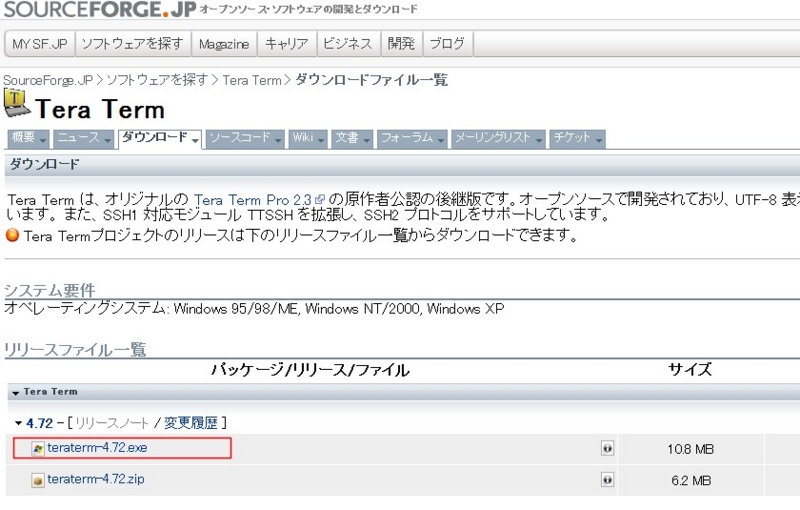This screenshot has width=800, height=510.
Task: Click the リリースファイル一覧 heading
Action: [75, 349]
